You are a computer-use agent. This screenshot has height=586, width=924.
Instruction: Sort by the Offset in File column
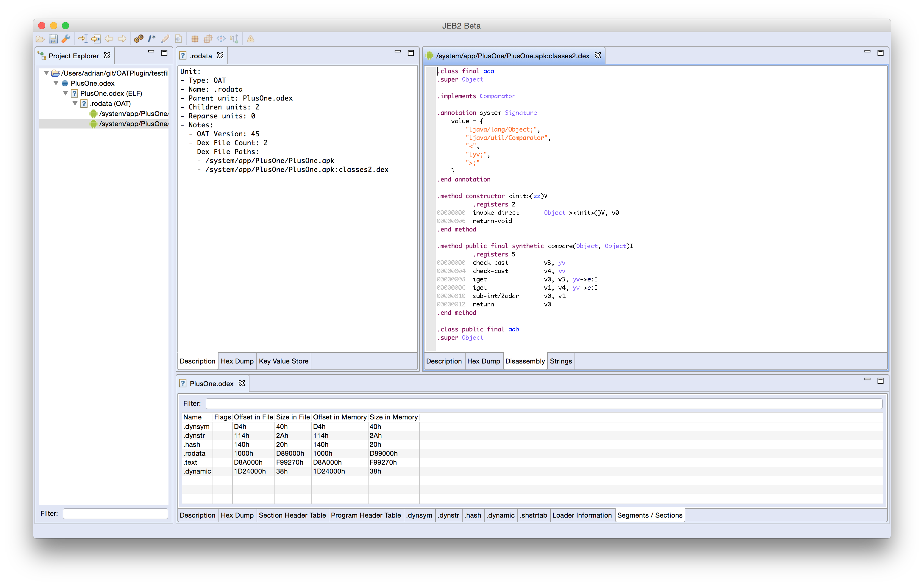(253, 417)
